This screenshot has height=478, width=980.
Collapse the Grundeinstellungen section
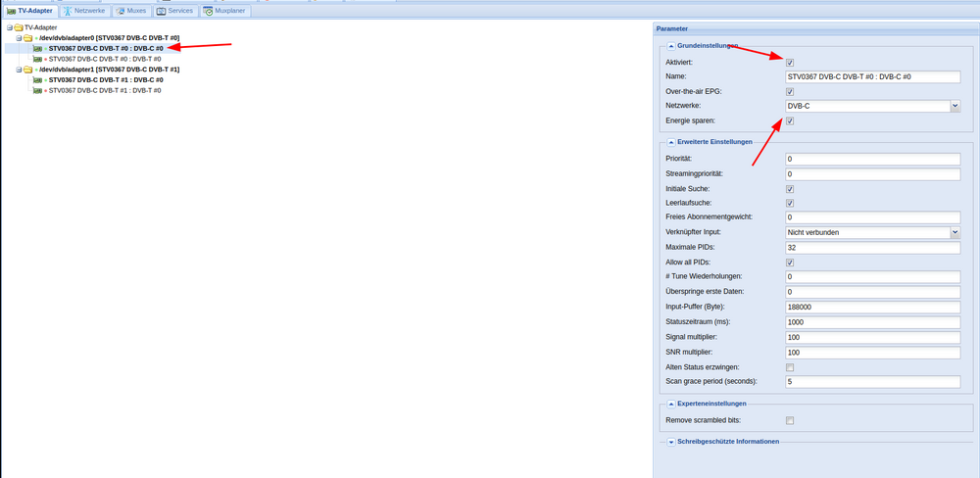[671, 46]
